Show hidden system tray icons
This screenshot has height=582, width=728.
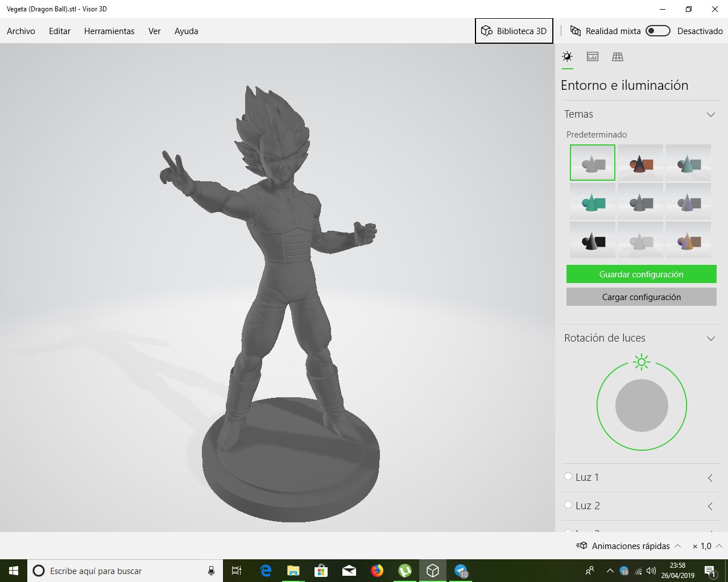click(x=610, y=571)
